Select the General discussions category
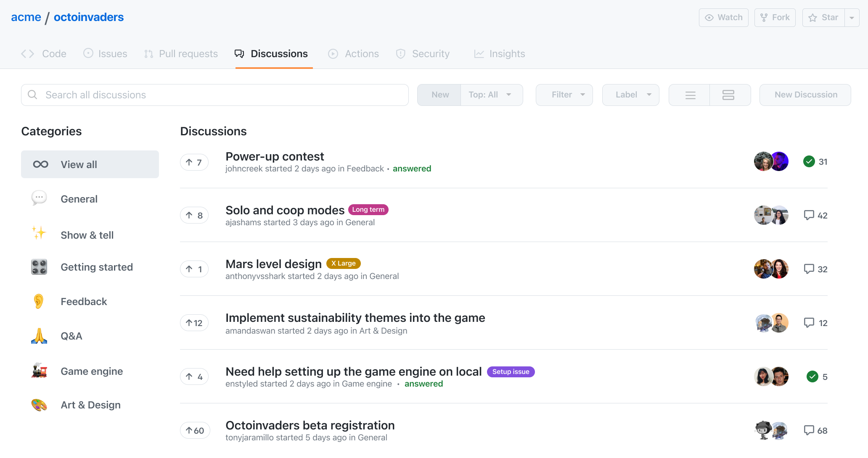The height and width of the screenshot is (458, 868). coord(79,199)
